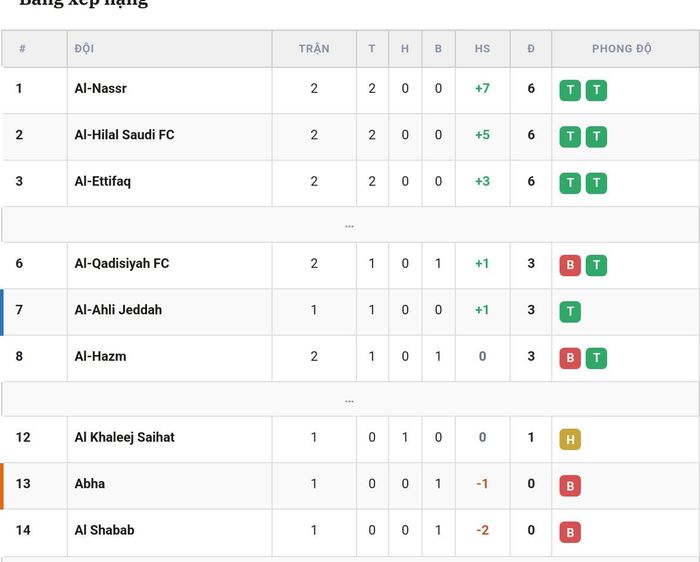
Task: Open the Al Shabab team link
Action: (104, 530)
